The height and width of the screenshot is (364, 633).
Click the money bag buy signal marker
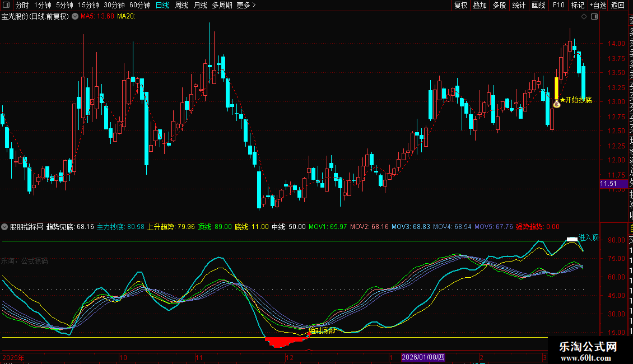click(556, 104)
